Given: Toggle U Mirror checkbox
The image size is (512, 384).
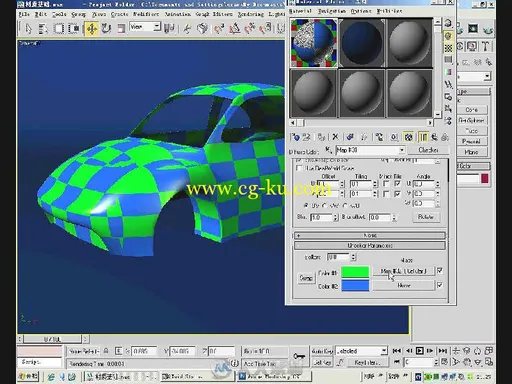Looking at the screenshot, I should (386, 184).
